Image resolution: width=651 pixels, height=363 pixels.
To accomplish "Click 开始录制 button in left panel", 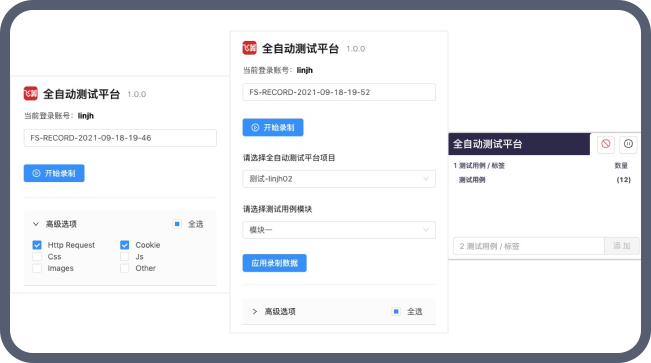I will (x=54, y=173).
